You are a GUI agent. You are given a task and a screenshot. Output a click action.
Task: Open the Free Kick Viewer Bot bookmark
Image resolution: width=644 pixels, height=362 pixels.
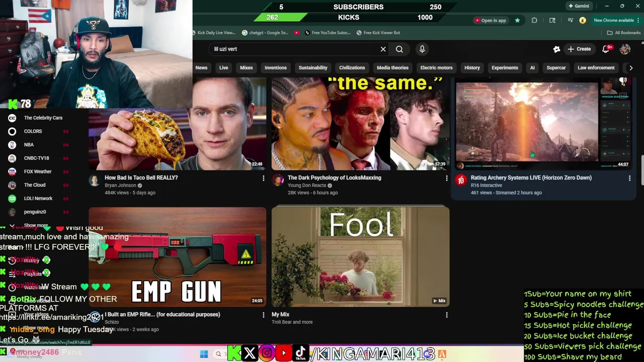(x=378, y=33)
